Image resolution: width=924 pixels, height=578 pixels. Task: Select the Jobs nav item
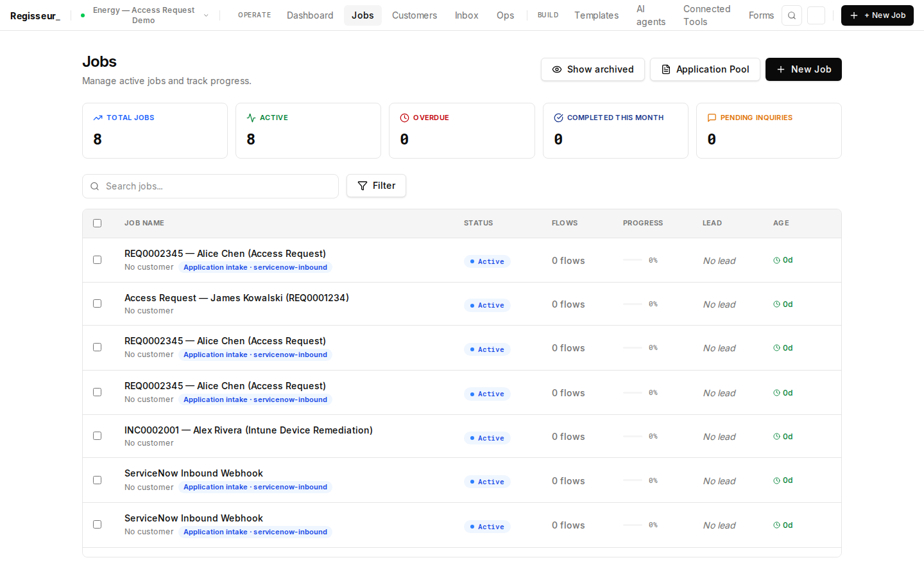click(363, 15)
